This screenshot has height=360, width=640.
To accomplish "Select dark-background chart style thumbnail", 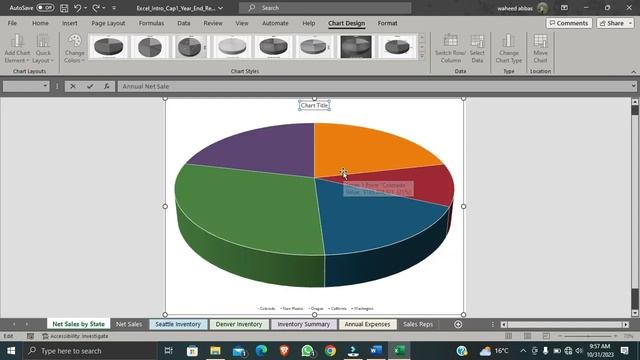I will point(356,47).
